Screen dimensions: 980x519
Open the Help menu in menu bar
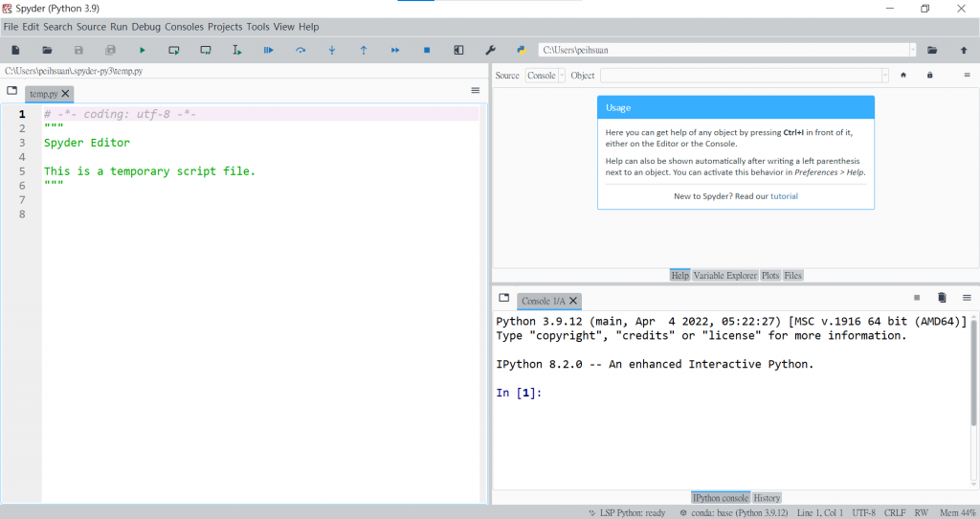tap(309, 27)
